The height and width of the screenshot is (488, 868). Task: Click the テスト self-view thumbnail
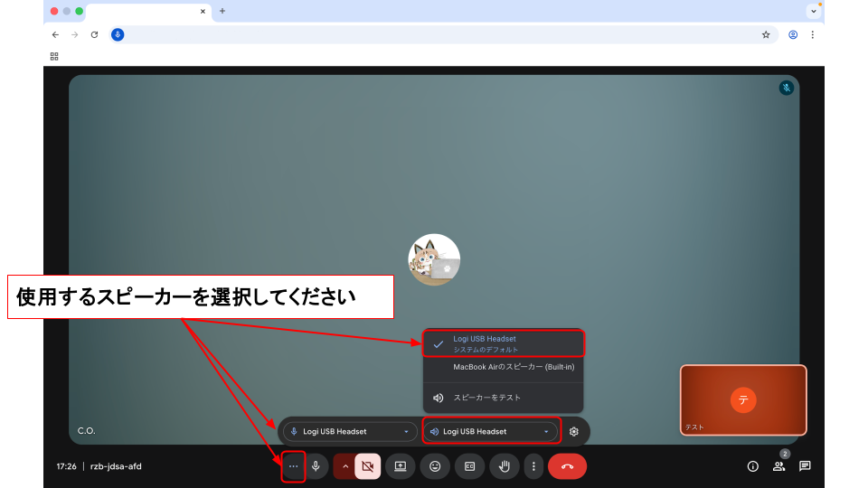point(742,399)
